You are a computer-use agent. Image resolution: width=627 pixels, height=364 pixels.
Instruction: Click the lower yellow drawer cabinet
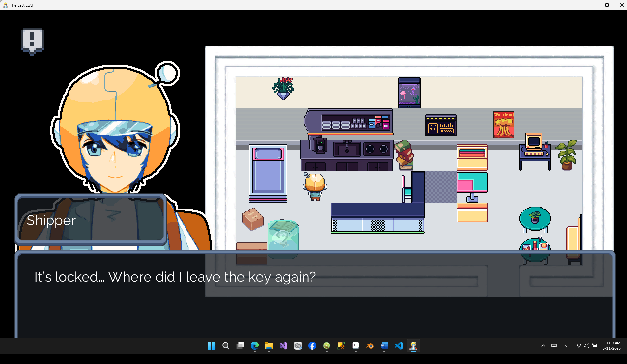472,212
